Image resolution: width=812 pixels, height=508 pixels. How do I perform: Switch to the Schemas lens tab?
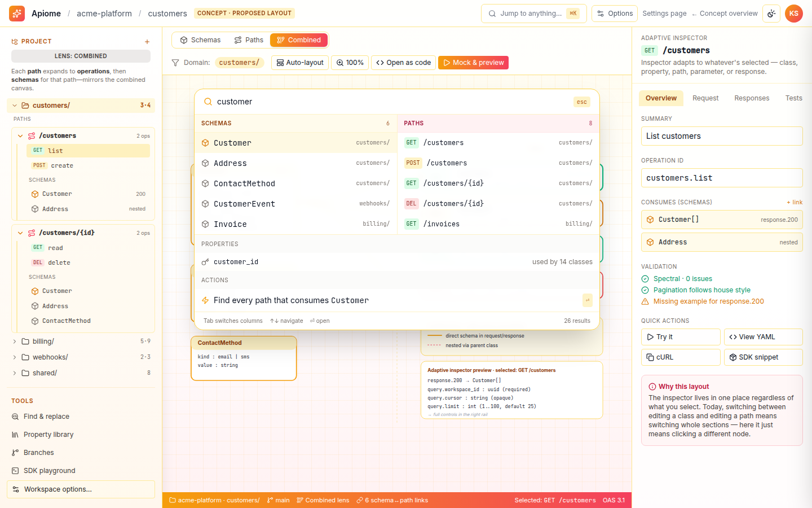tap(200, 40)
